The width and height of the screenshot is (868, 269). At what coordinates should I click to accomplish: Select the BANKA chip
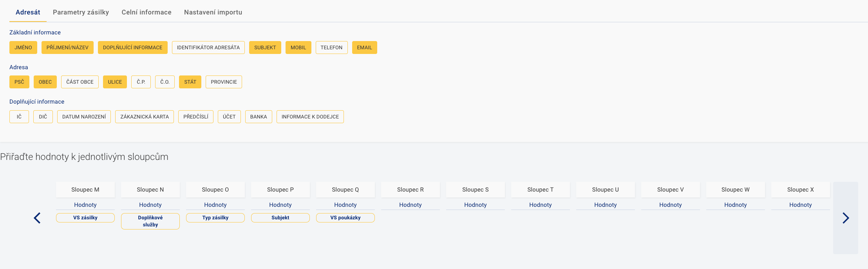259,117
